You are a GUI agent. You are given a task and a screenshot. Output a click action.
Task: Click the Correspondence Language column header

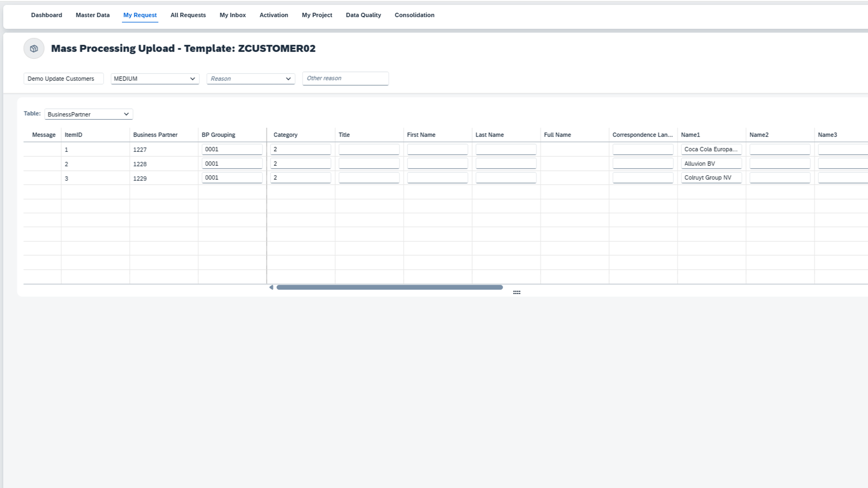(642, 135)
